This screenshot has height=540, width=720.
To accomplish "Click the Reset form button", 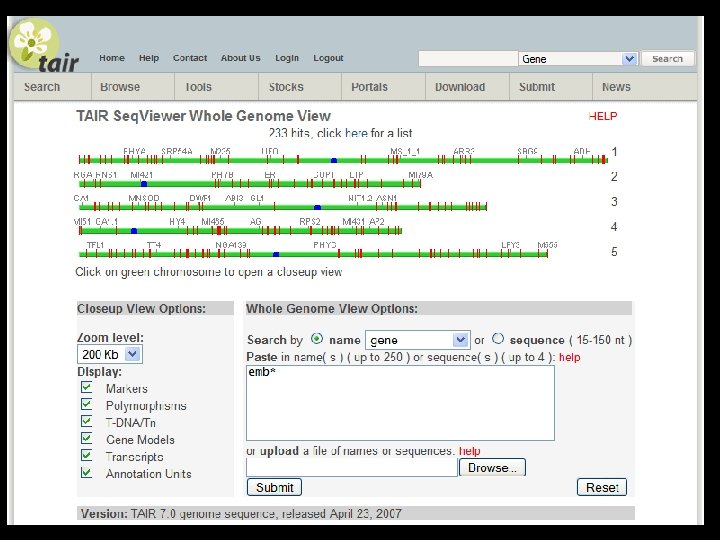I will click(x=602, y=487).
